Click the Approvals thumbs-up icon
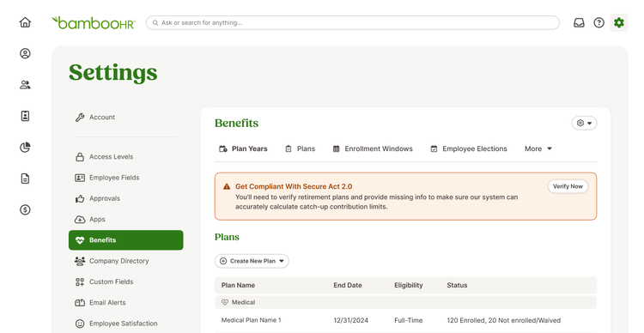This screenshot has height=333, width=644. click(x=80, y=199)
